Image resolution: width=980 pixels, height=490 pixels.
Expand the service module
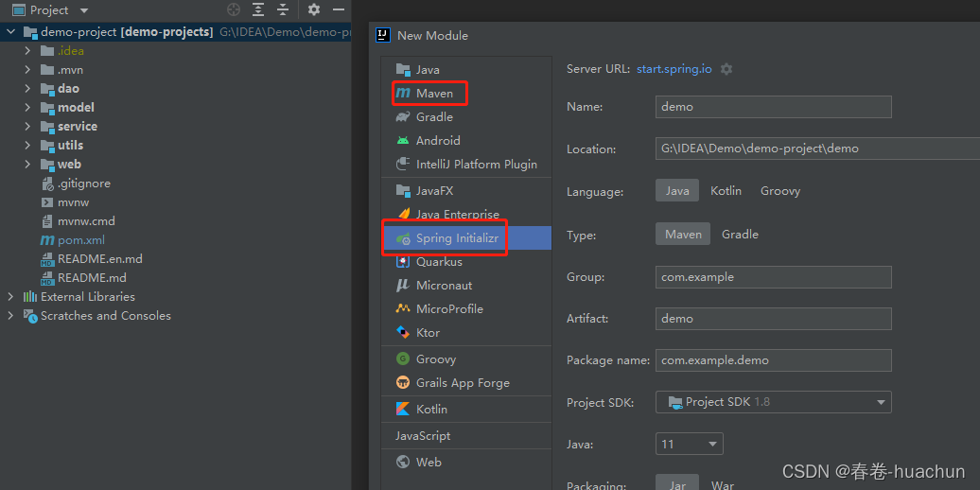coord(27,126)
